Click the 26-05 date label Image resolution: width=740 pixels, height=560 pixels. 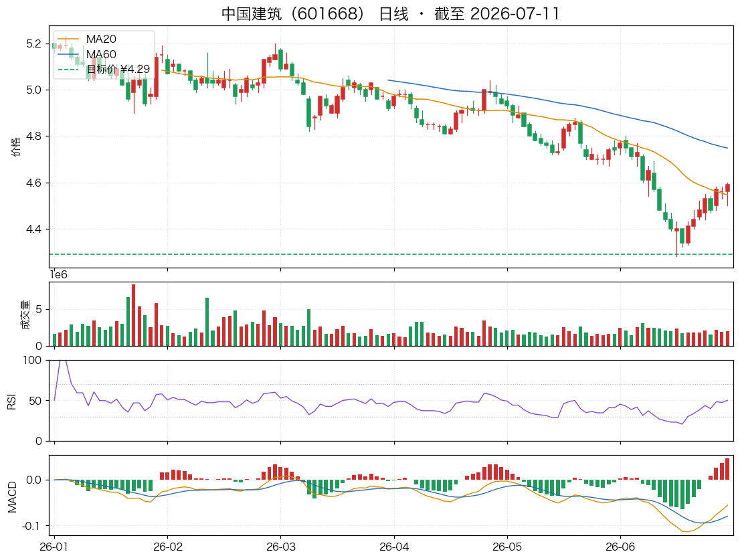[x=507, y=547]
